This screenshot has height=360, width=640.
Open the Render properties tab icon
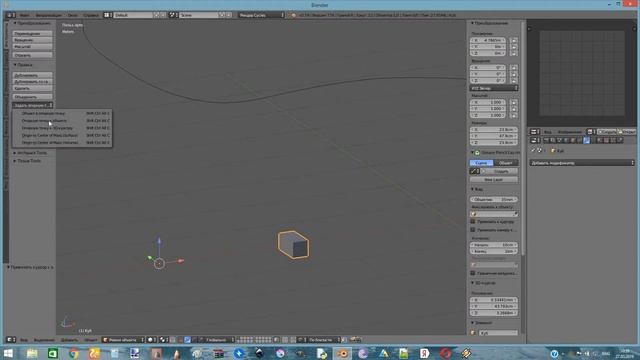(546, 140)
